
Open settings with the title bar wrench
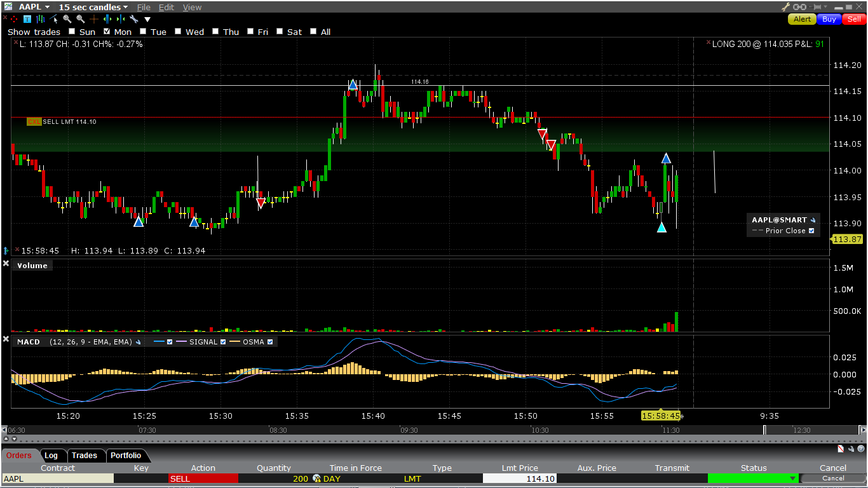(x=786, y=7)
